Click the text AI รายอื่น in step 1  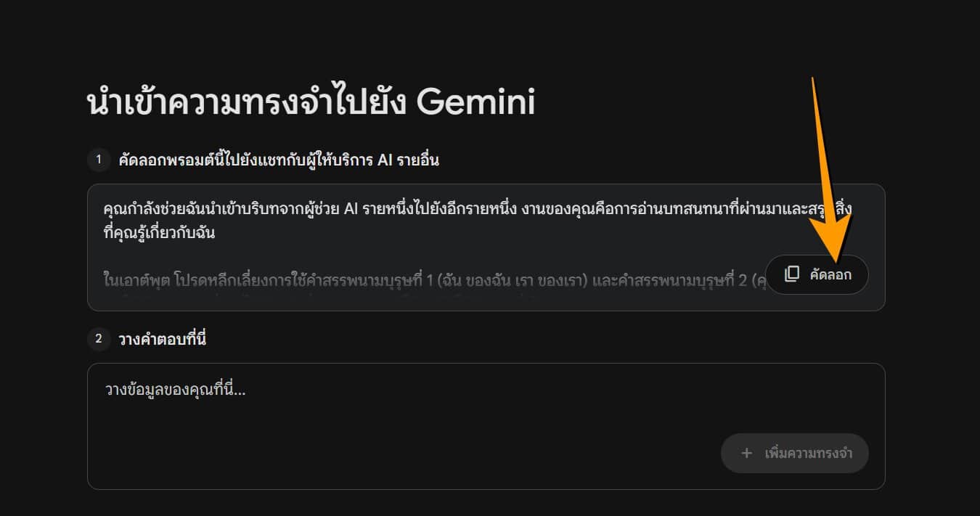408,160
